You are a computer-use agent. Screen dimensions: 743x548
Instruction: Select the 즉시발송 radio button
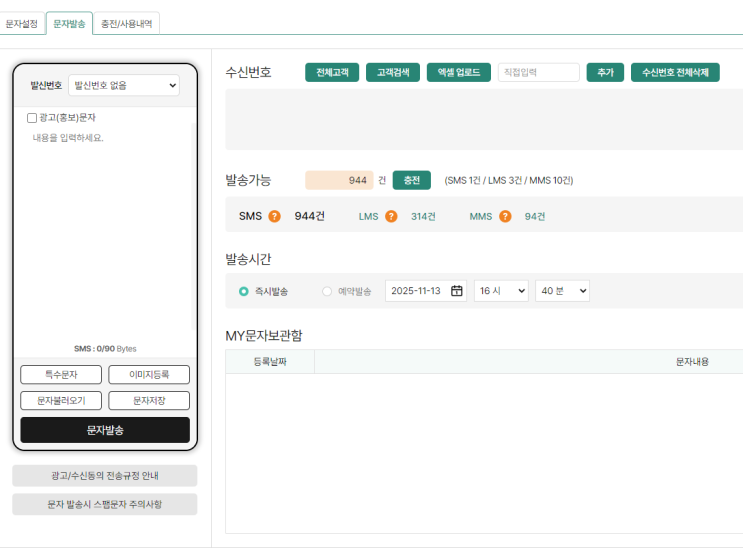244,291
